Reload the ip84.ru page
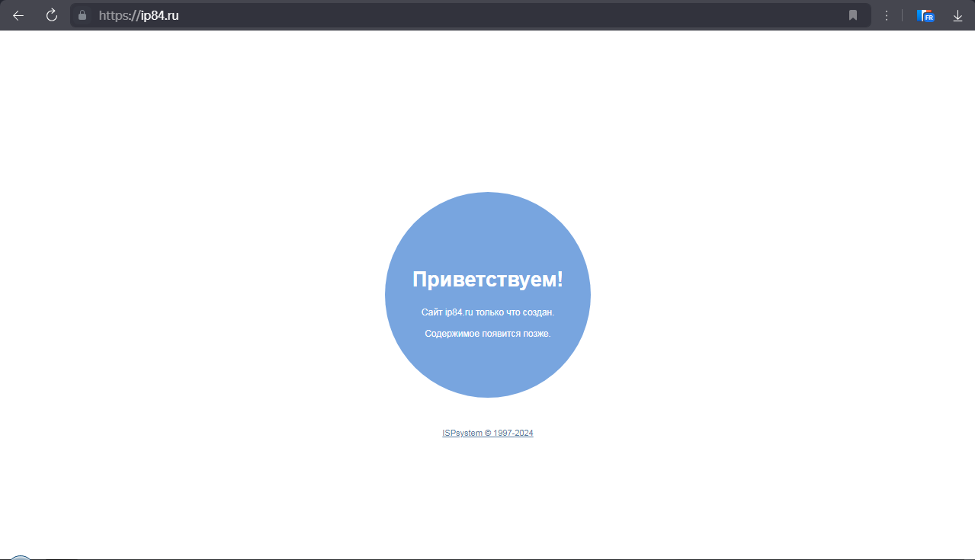Image resolution: width=975 pixels, height=560 pixels. (52, 15)
